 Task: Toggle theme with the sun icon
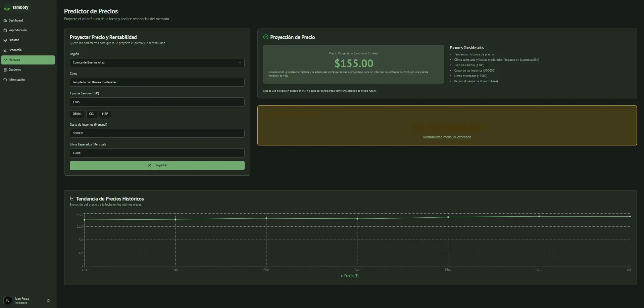coord(48,301)
